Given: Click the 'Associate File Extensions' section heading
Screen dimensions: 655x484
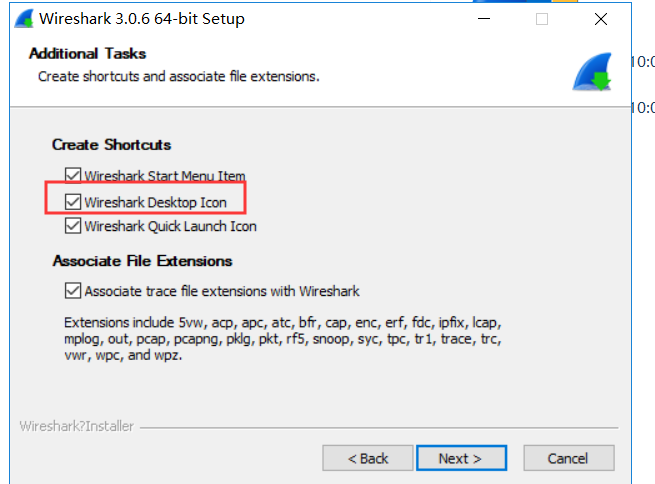Looking at the screenshot, I should pos(142,261).
